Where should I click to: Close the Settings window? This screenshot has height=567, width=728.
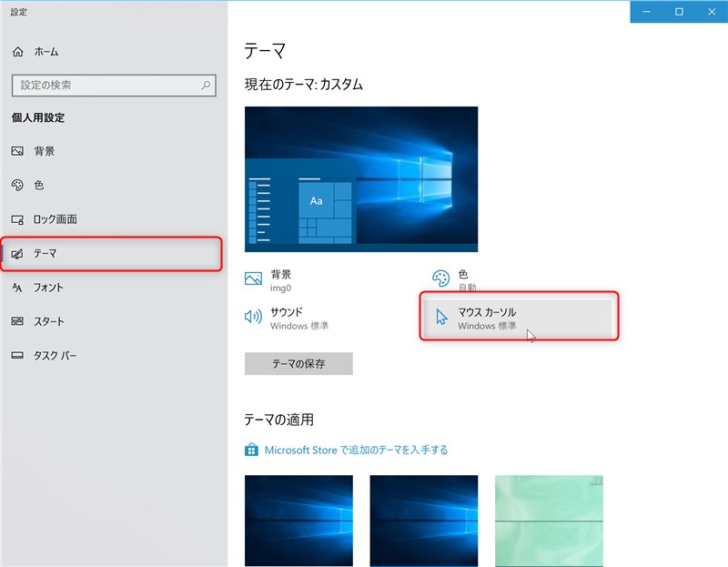[712, 12]
